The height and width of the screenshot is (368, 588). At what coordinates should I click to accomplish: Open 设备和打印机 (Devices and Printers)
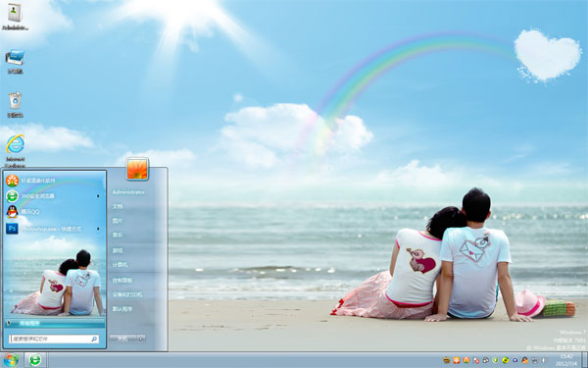pyautogui.click(x=127, y=294)
